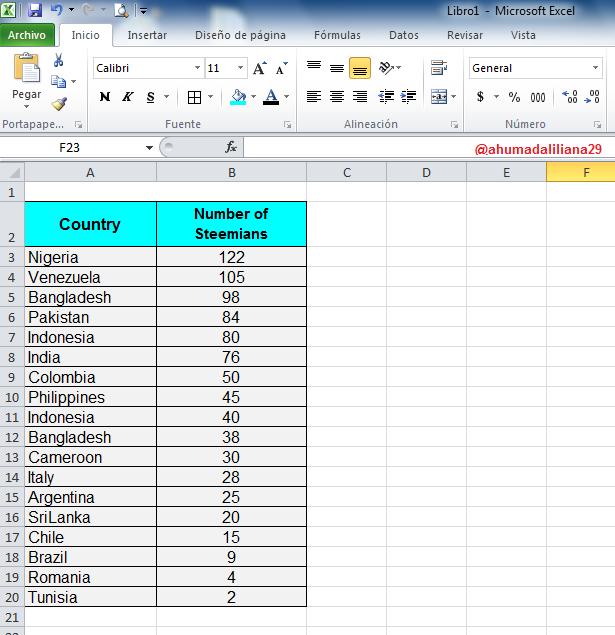Switch to the Datos tab

pyautogui.click(x=404, y=35)
